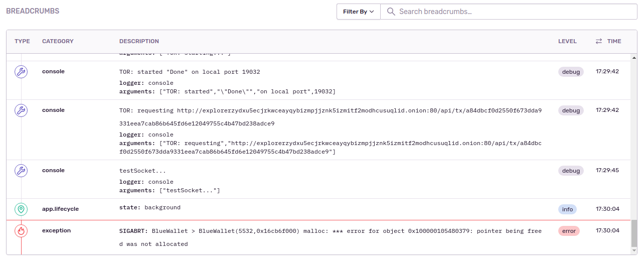Click the location pin icon for app.lifecycle
Viewport: 644px width, 258px height.
tap(21, 209)
